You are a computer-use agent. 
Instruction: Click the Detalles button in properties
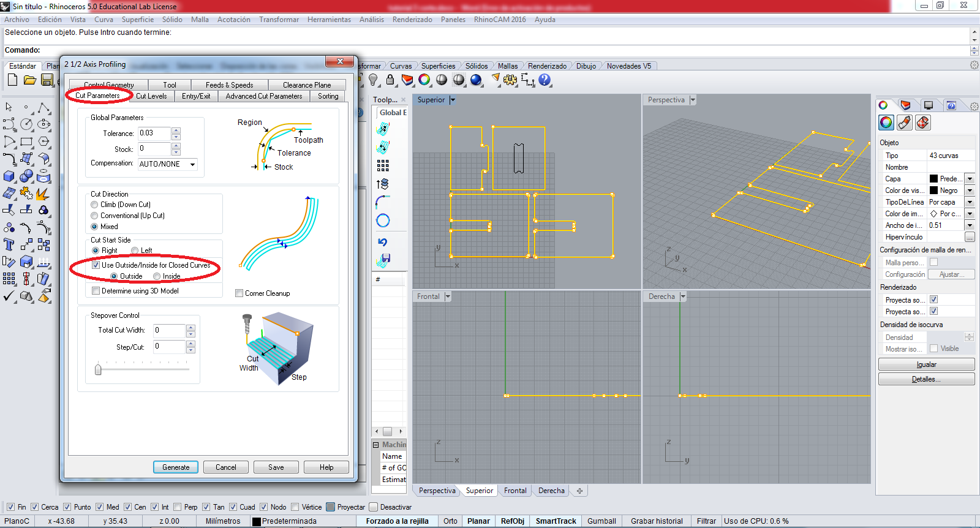click(x=926, y=379)
